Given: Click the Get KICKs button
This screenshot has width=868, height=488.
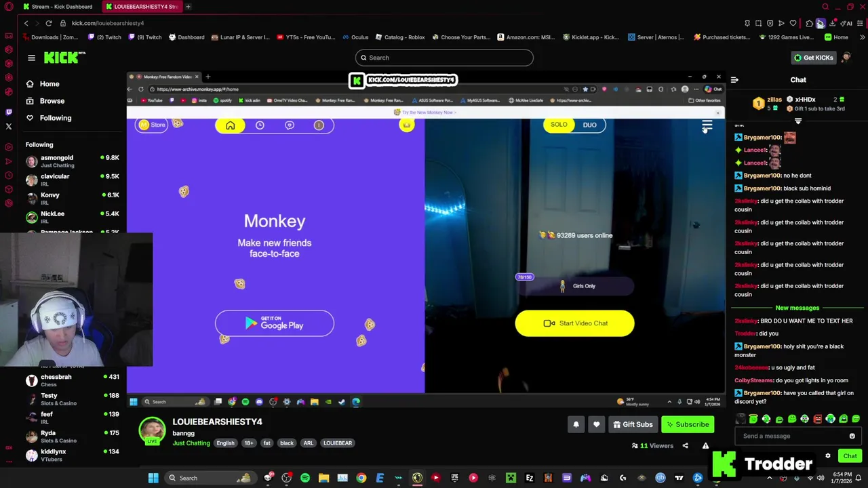Looking at the screenshot, I should 813,58.
